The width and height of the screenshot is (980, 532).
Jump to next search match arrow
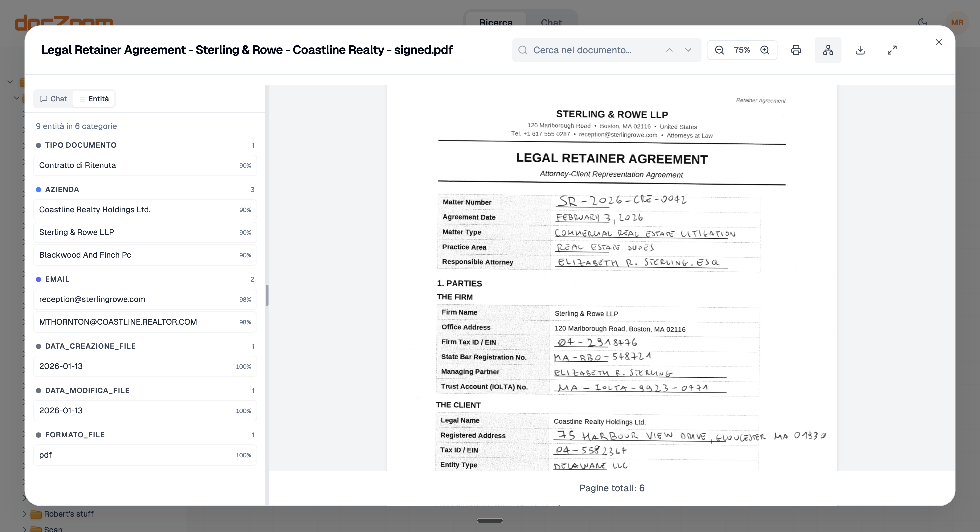688,50
